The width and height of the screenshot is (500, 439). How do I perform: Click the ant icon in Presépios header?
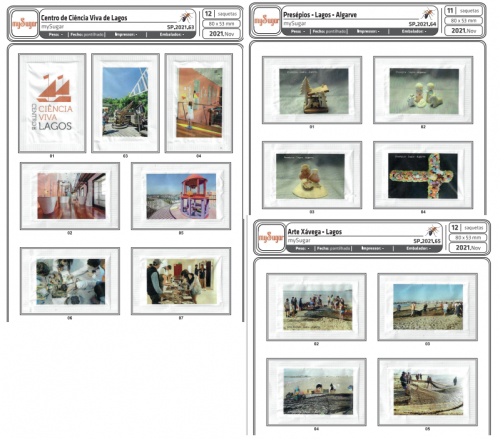(428, 14)
